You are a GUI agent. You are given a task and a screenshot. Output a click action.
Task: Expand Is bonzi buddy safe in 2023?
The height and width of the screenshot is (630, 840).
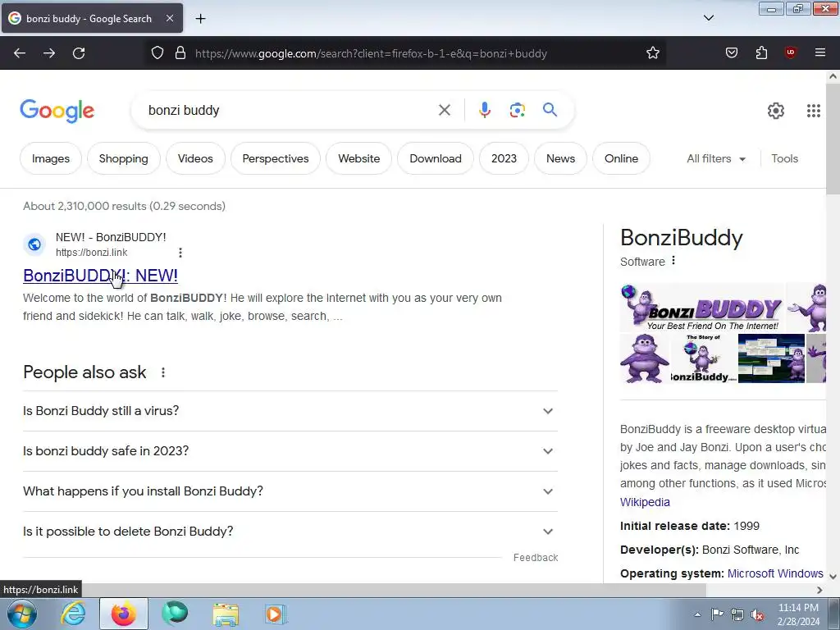pos(290,451)
